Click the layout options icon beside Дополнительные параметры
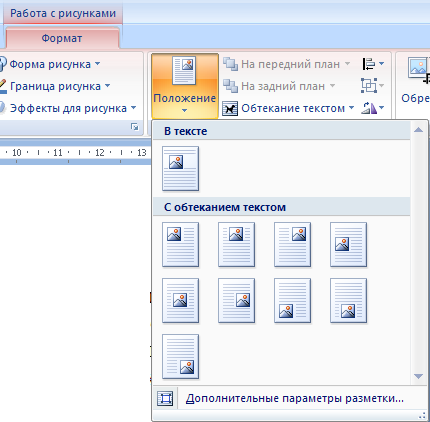 coord(166,398)
